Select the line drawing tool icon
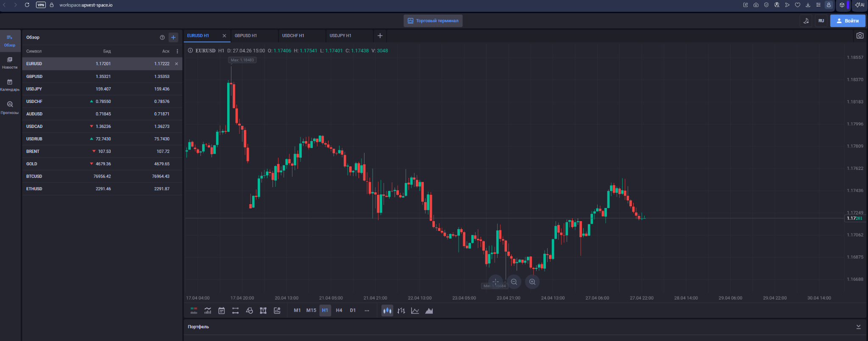This screenshot has height=341, width=868. [236, 311]
